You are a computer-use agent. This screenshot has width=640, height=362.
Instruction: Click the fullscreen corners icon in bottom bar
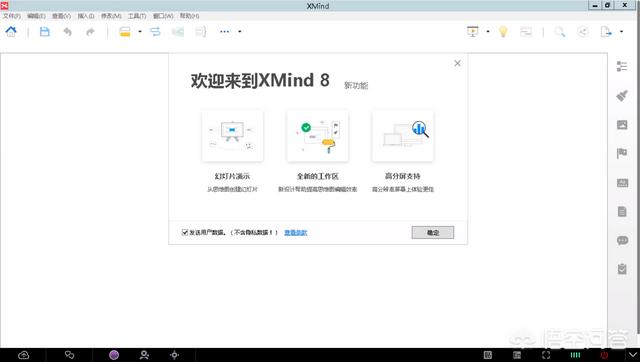pyautogui.click(x=546, y=355)
